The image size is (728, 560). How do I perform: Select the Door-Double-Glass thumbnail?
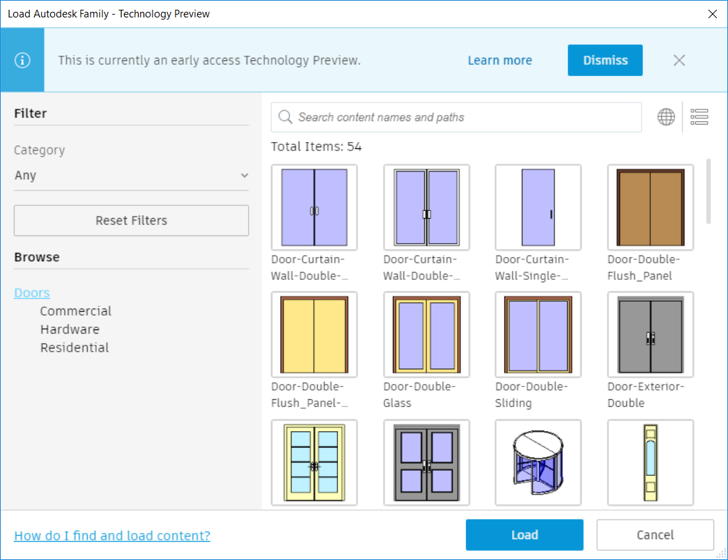pos(426,334)
